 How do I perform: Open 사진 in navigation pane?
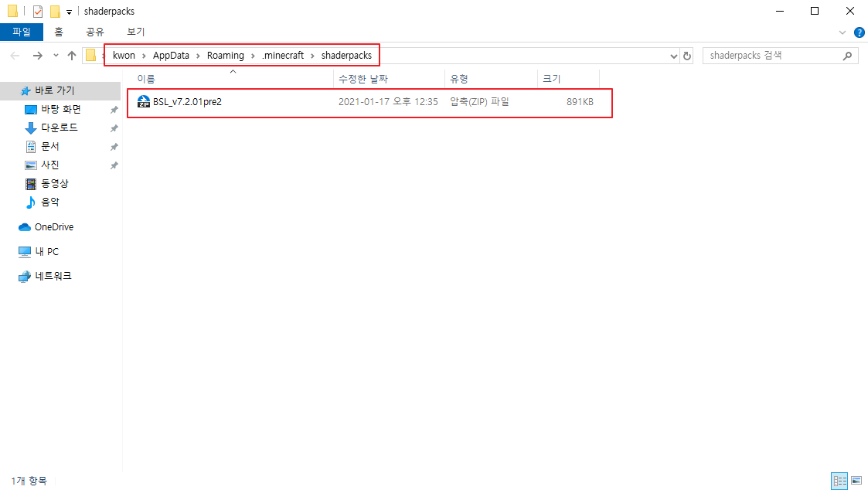coord(49,165)
